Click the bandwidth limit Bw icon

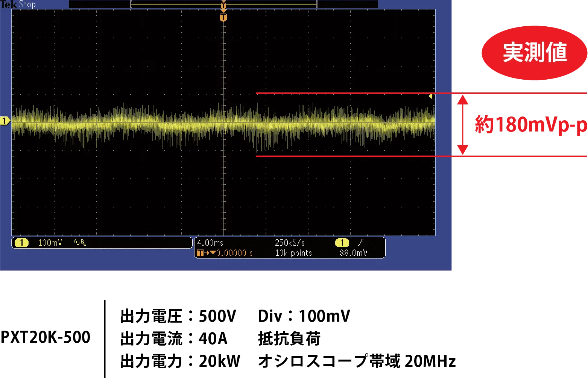pos(80,243)
